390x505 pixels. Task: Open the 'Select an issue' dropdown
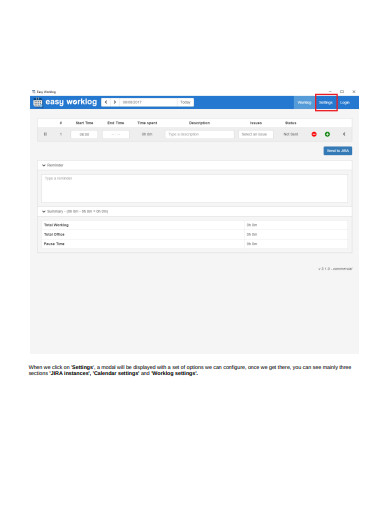pyautogui.click(x=256, y=134)
